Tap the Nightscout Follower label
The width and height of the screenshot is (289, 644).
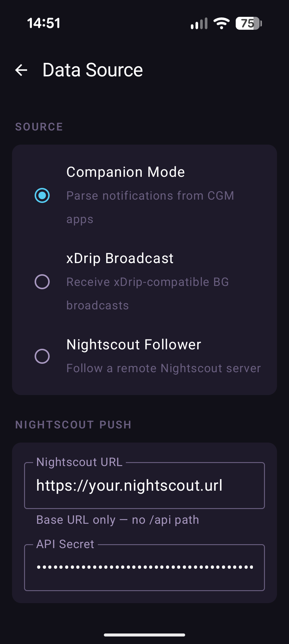click(133, 345)
